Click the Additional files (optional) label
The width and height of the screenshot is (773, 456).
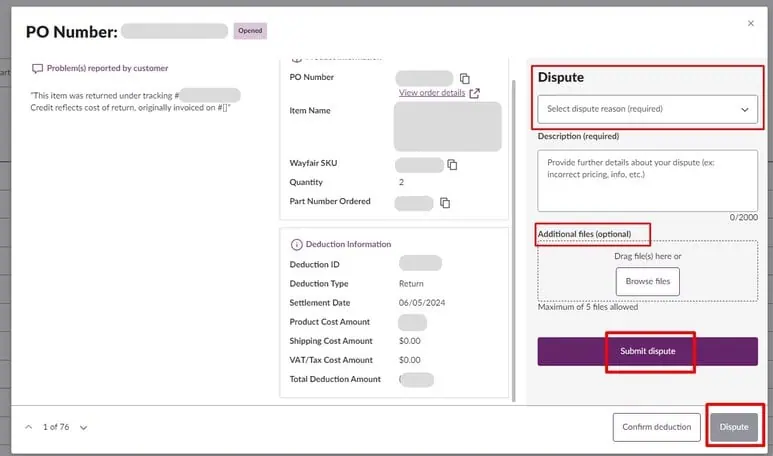pyautogui.click(x=584, y=234)
